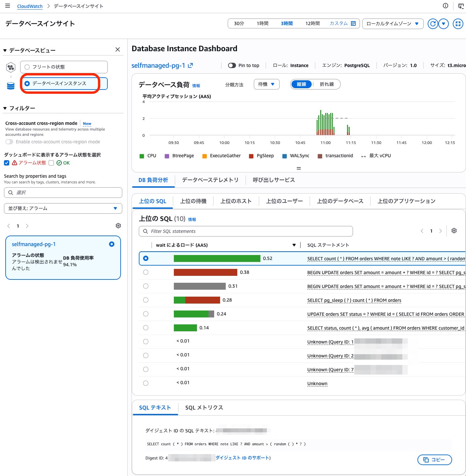Image resolution: width=466 pixels, height=476 pixels.
Task: Switch to the Top applications tab
Action: click(x=407, y=201)
